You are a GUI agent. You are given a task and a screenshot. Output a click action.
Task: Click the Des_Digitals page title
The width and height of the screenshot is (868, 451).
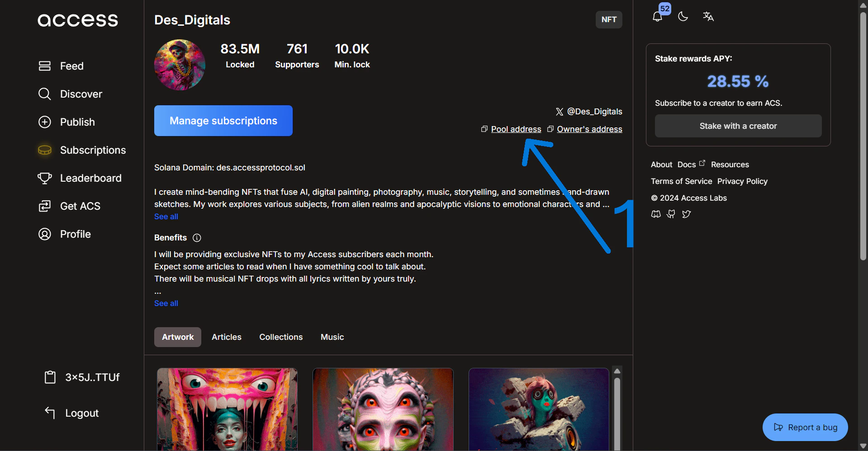[192, 20]
